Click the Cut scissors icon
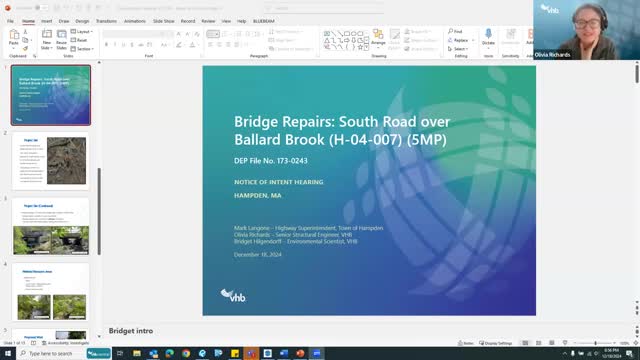640x360 pixels. coord(25,32)
